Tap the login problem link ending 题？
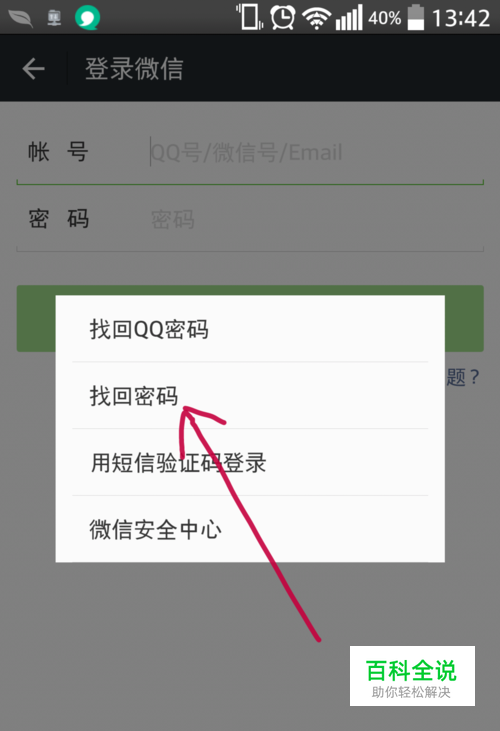The width and height of the screenshot is (500, 731). 463,377
